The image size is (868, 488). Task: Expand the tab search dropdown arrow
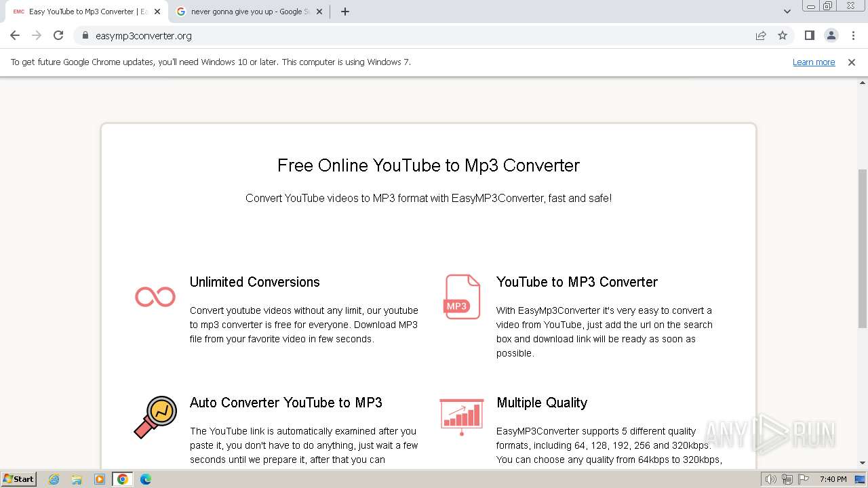click(x=787, y=12)
